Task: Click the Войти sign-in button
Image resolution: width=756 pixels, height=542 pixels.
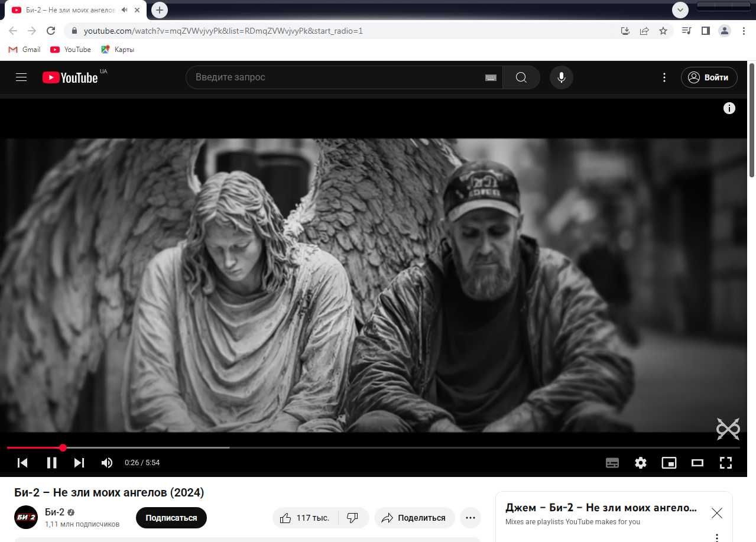Action: pos(709,77)
